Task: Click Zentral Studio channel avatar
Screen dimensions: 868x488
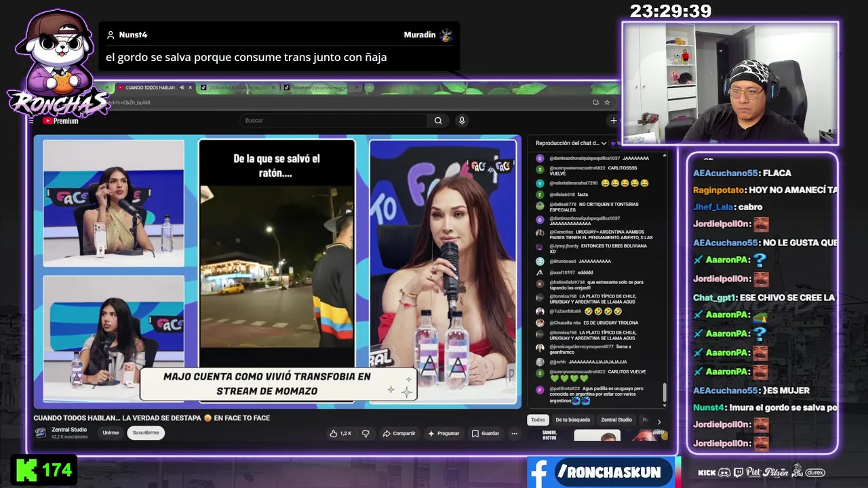Action: tap(41, 432)
